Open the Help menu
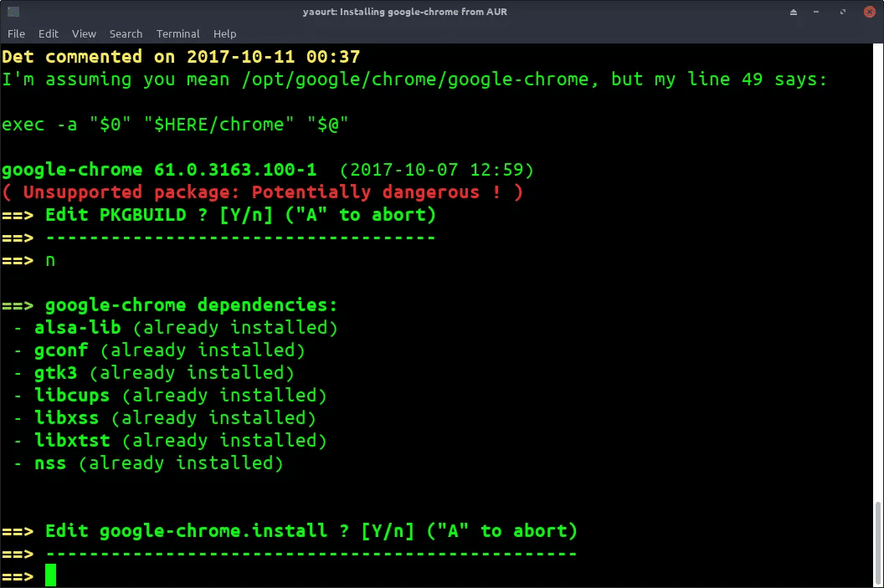This screenshot has height=588, width=884. tap(224, 33)
